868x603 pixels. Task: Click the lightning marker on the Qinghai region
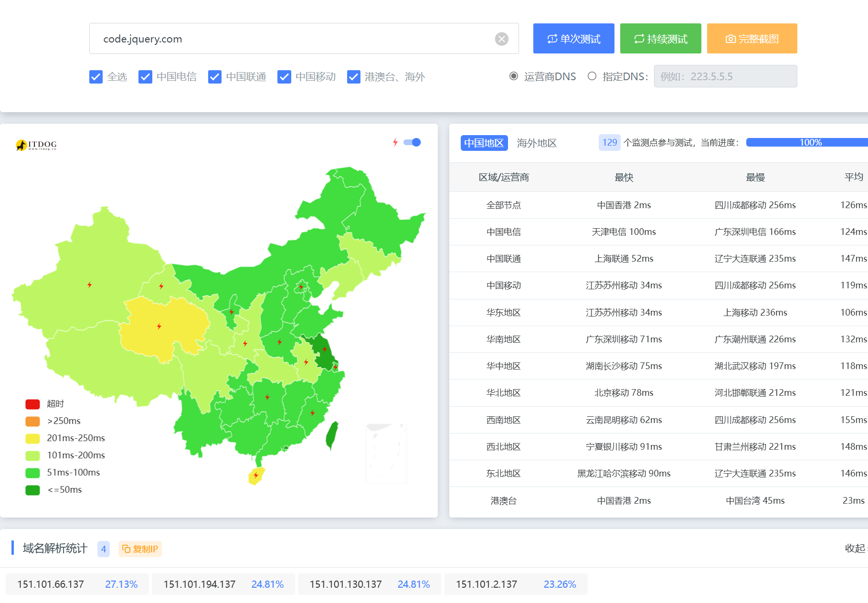159,327
